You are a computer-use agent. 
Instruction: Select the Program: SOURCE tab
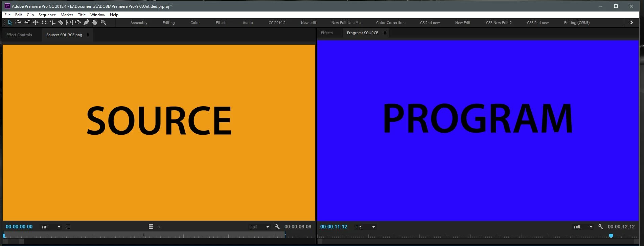point(363,33)
